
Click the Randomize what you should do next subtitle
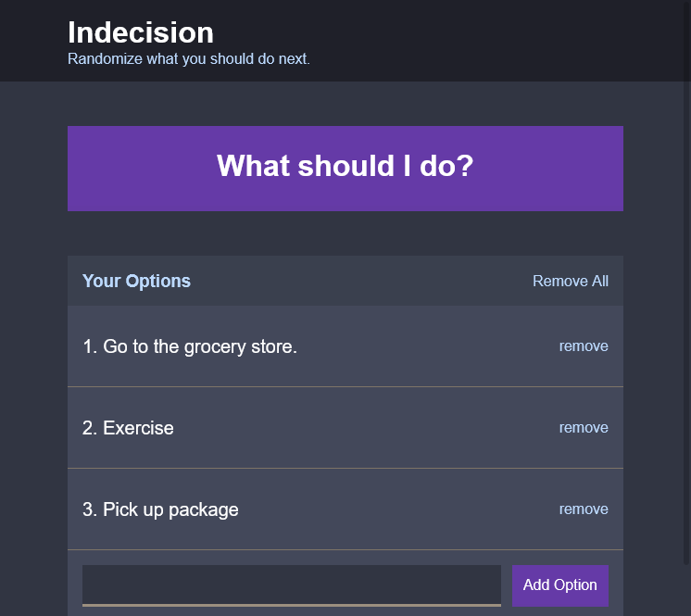coord(189,58)
